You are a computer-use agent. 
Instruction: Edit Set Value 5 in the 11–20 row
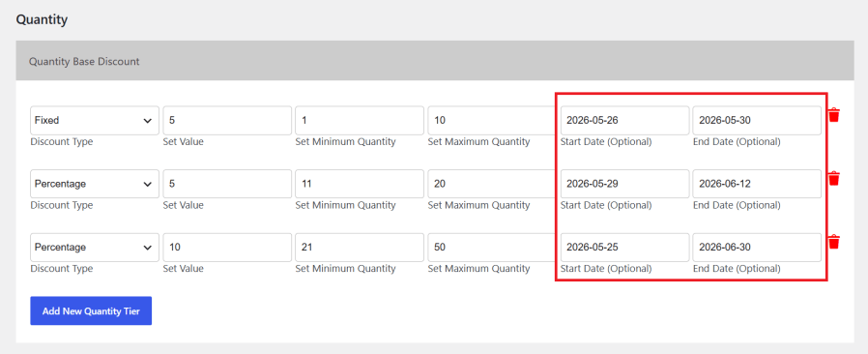[x=227, y=184]
